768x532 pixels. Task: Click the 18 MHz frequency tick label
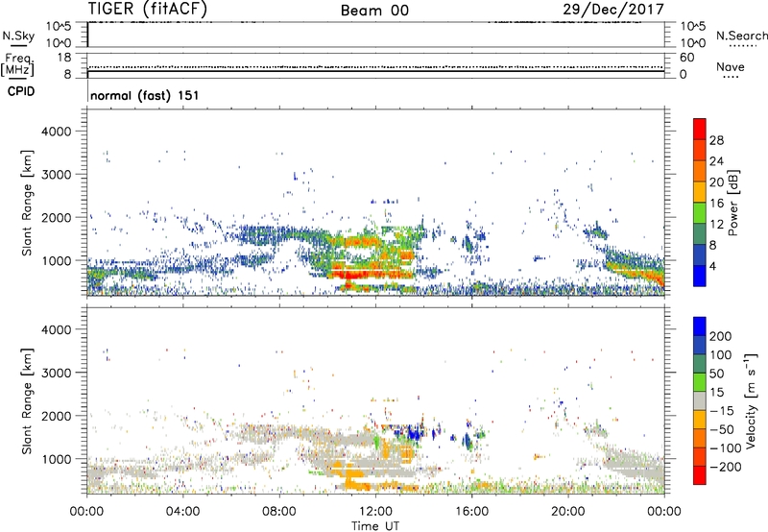(64, 58)
